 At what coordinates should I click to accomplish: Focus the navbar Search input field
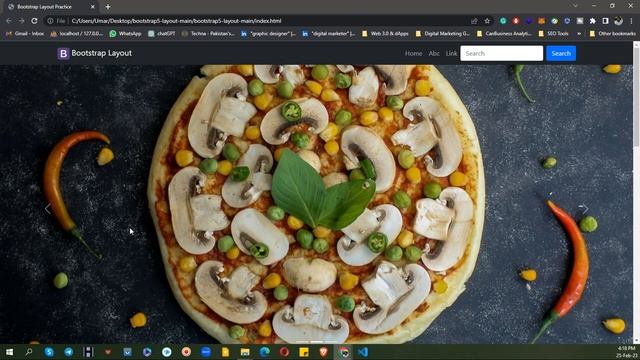point(502,53)
